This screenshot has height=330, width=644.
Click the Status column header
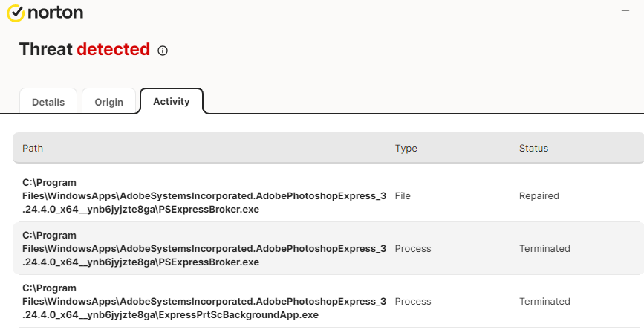pyautogui.click(x=533, y=148)
